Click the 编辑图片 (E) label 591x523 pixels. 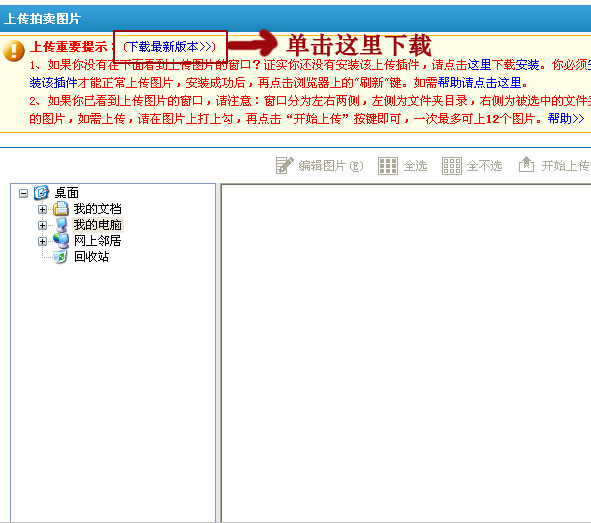(x=331, y=166)
